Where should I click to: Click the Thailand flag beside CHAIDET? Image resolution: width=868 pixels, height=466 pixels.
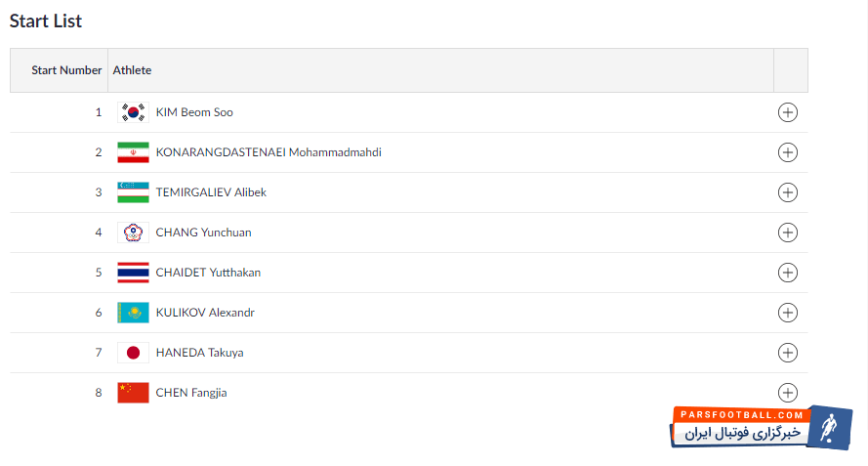pos(133,273)
